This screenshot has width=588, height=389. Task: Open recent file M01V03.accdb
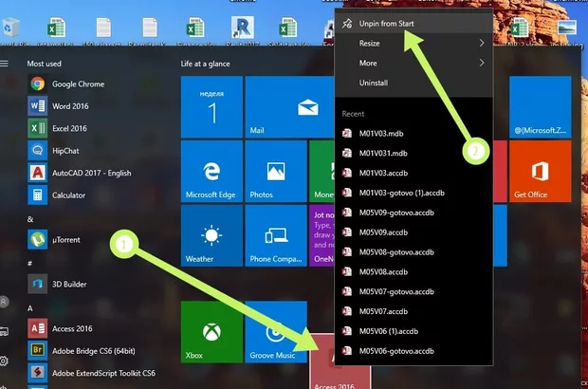[413, 174]
